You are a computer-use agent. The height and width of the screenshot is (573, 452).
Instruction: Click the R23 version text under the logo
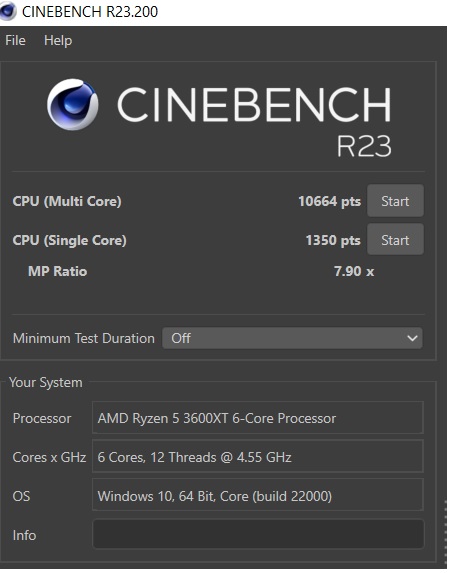click(x=364, y=146)
